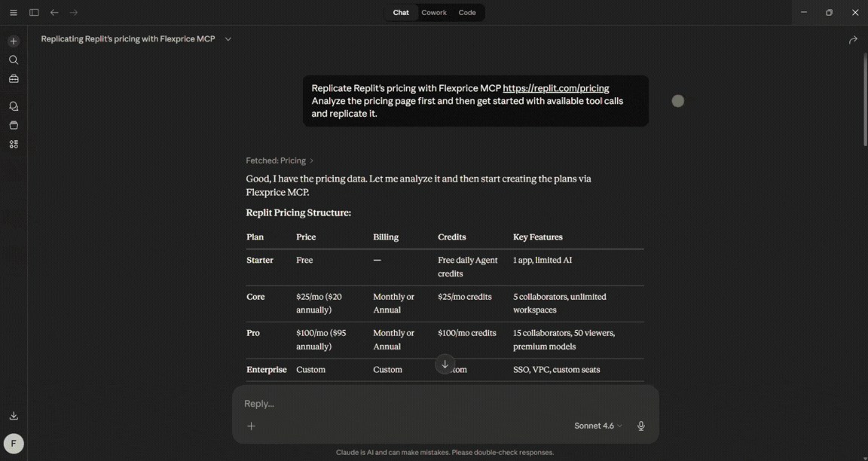Open the replit.com/pricing link
The image size is (868, 461).
[x=556, y=88]
